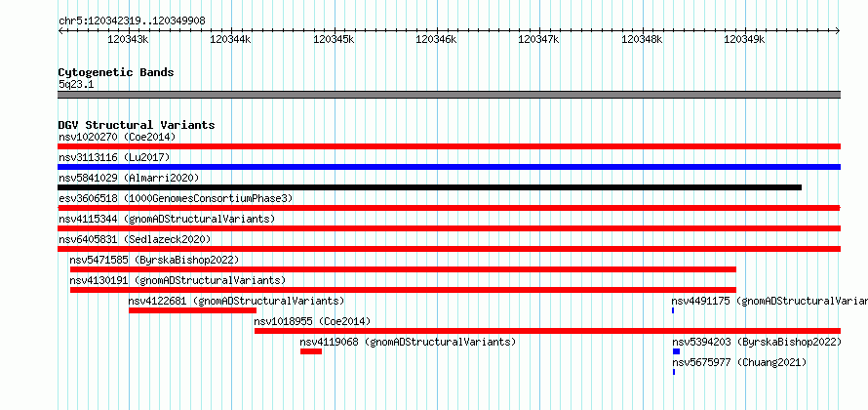Screen dimensions: 868x410
Task: Click the 120349k ruler tick label
Action: [x=744, y=39]
